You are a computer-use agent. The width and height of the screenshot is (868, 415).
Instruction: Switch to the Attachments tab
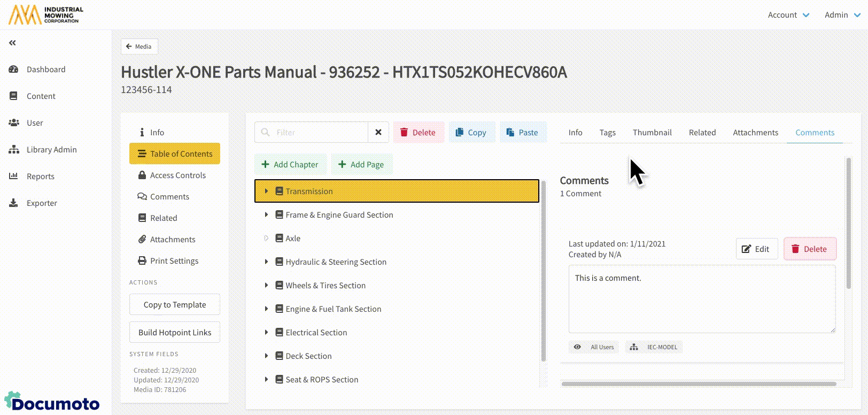click(x=755, y=133)
